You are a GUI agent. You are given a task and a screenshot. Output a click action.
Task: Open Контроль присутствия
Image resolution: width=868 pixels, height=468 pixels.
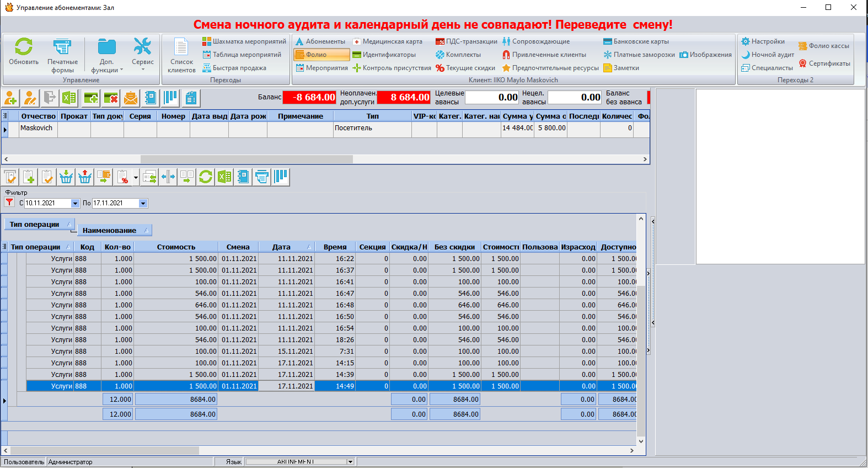tap(392, 68)
